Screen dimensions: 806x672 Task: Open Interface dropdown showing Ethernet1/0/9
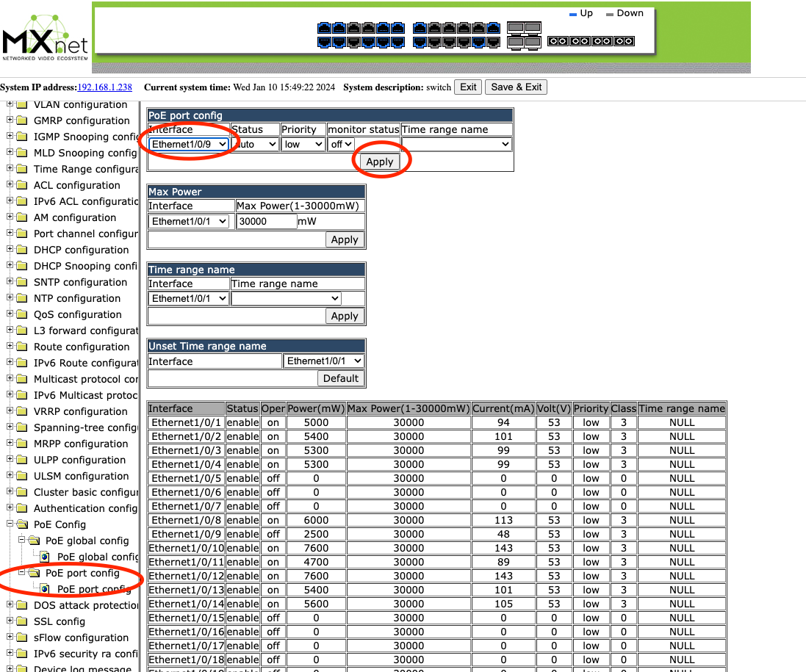coord(189,145)
